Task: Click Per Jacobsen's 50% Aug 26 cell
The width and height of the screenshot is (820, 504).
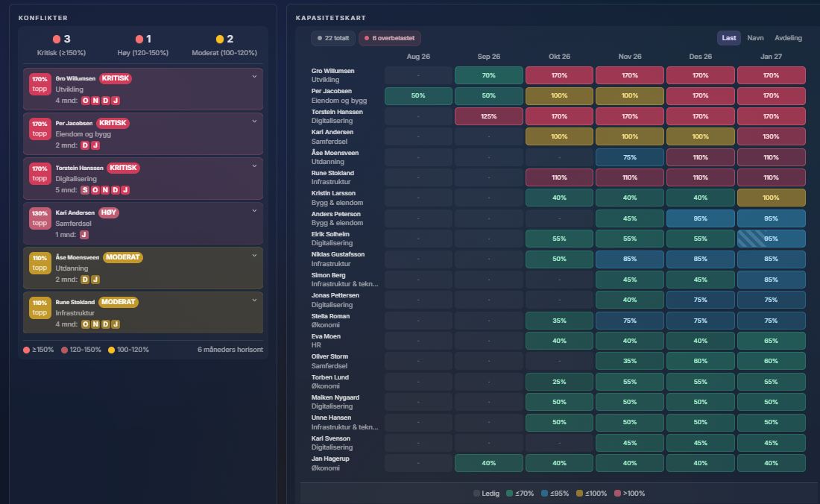Action: 418,95
